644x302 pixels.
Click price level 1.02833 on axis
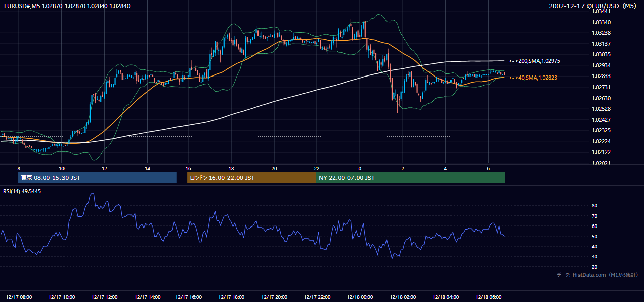click(x=601, y=76)
